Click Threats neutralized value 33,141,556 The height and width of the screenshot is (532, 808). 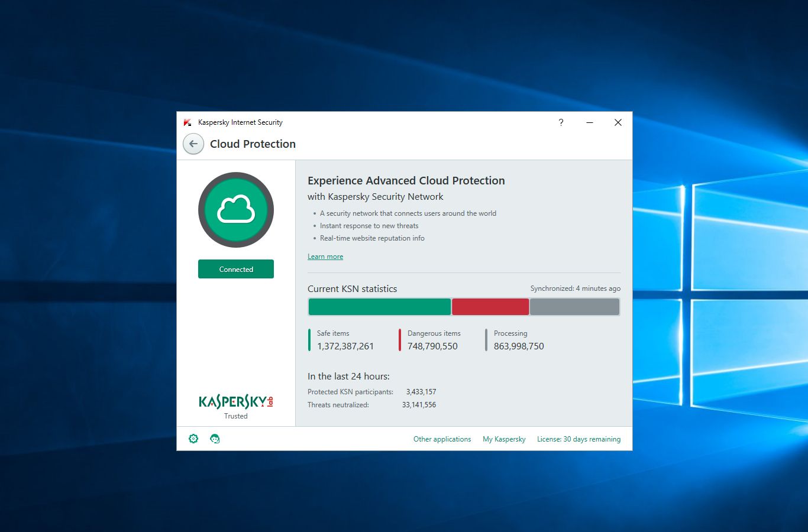(419, 405)
